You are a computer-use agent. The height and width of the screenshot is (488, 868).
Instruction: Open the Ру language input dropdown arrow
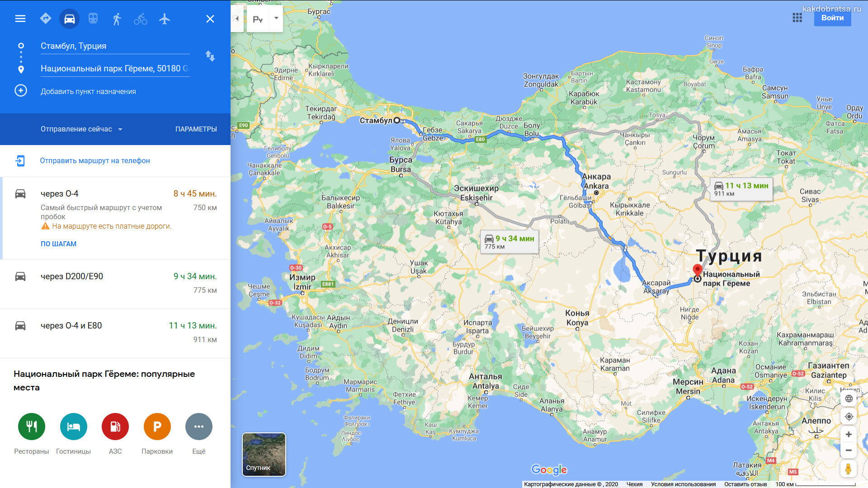[x=276, y=19]
